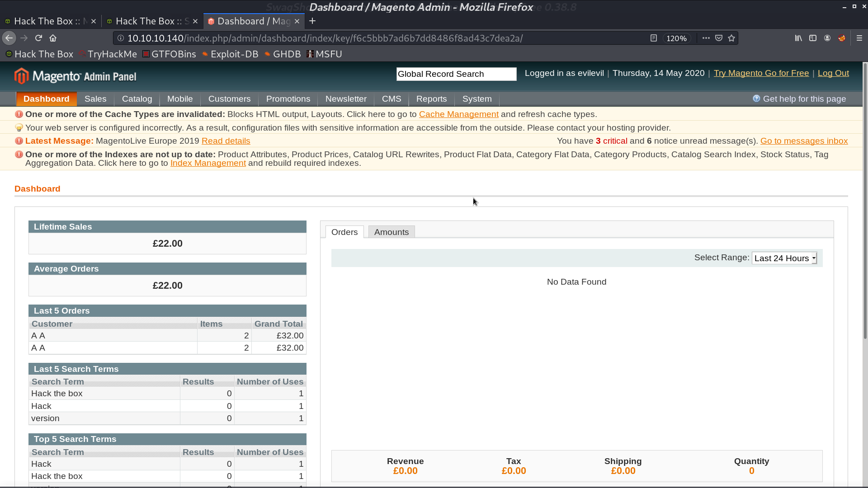Open the Dashboard menu item
Image resolution: width=868 pixels, height=488 pixels.
click(x=47, y=99)
